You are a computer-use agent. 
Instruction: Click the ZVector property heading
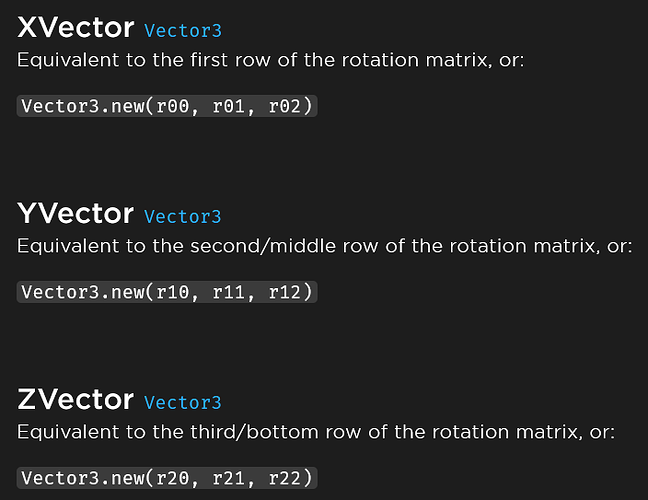pos(76,400)
